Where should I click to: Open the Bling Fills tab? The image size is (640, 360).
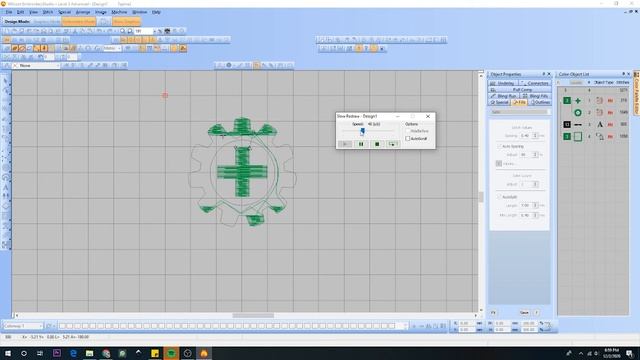535,96
